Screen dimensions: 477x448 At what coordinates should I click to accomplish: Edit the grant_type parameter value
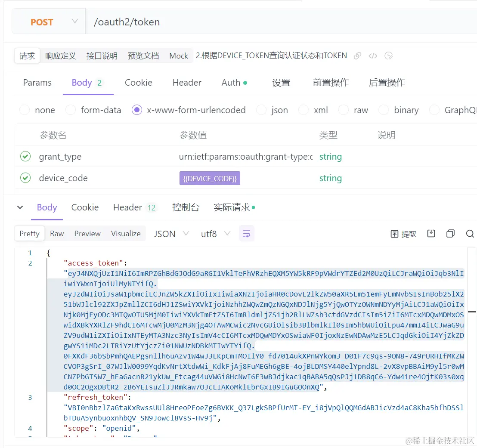(246, 157)
